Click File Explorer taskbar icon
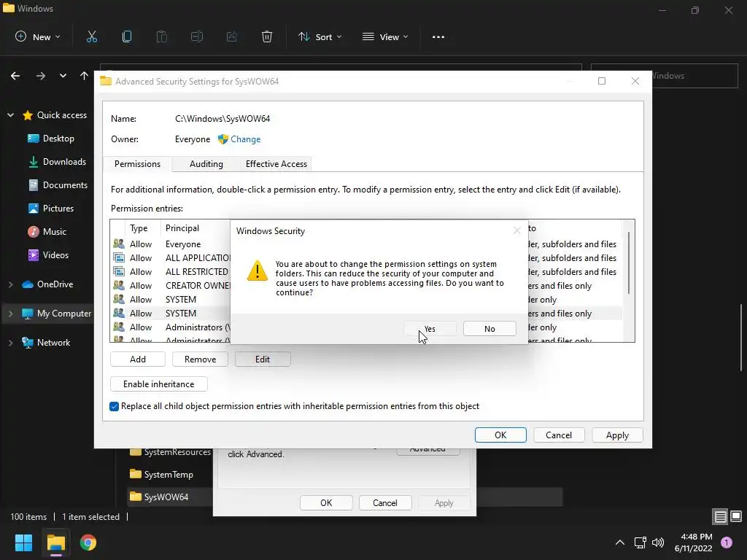 tap(55, 542)
